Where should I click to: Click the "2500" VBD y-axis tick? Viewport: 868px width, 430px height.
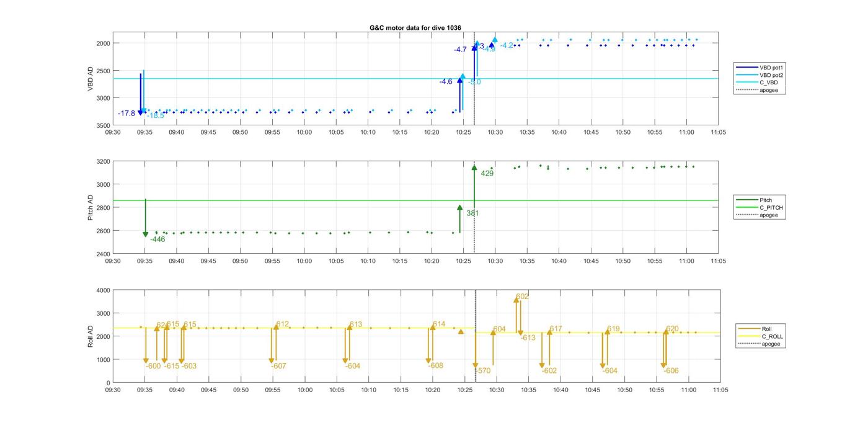104,71
